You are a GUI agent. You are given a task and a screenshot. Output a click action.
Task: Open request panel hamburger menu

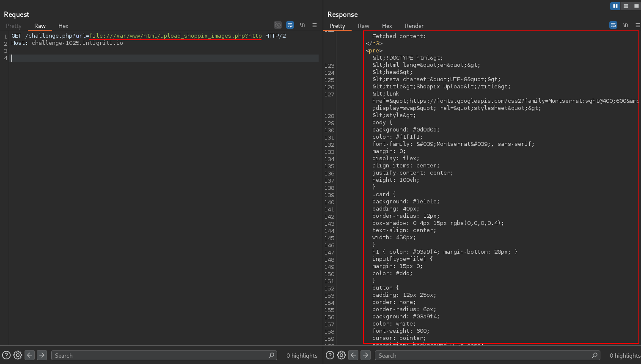pos(314,25)
